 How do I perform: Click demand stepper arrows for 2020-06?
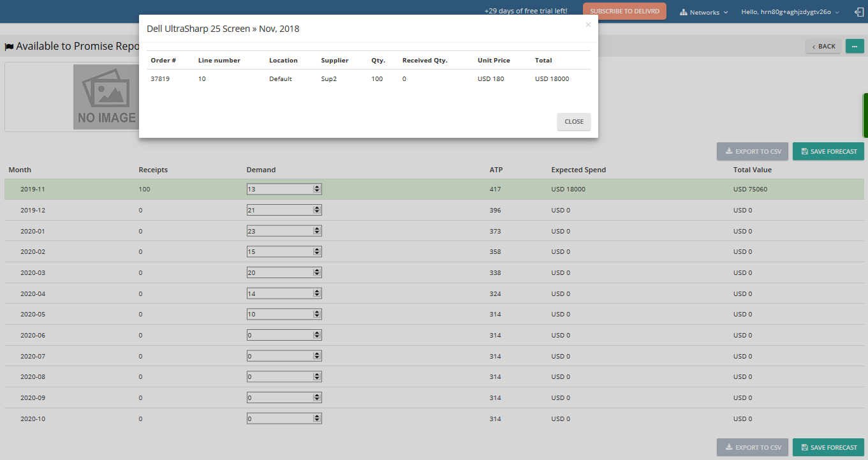click(317, 335)
